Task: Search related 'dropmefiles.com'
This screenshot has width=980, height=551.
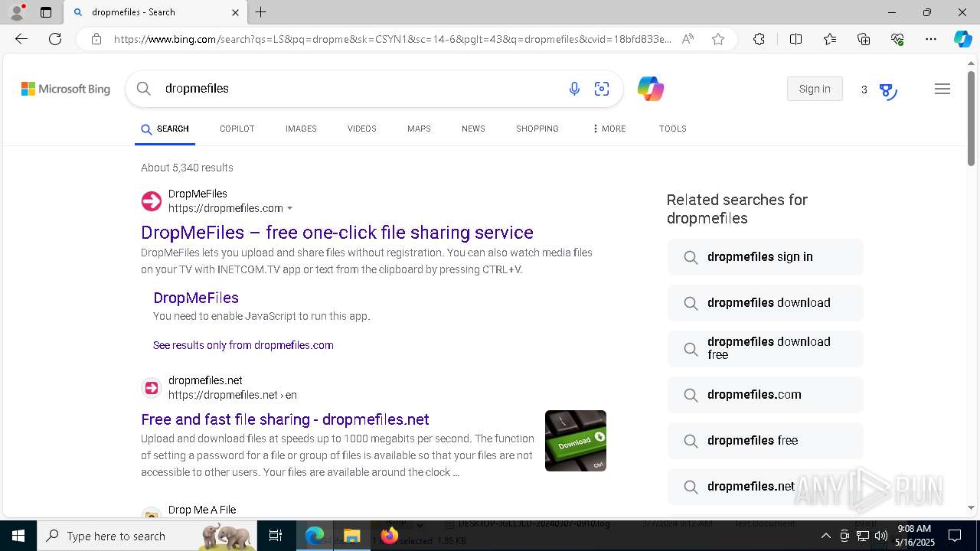Action: point(765,395)
